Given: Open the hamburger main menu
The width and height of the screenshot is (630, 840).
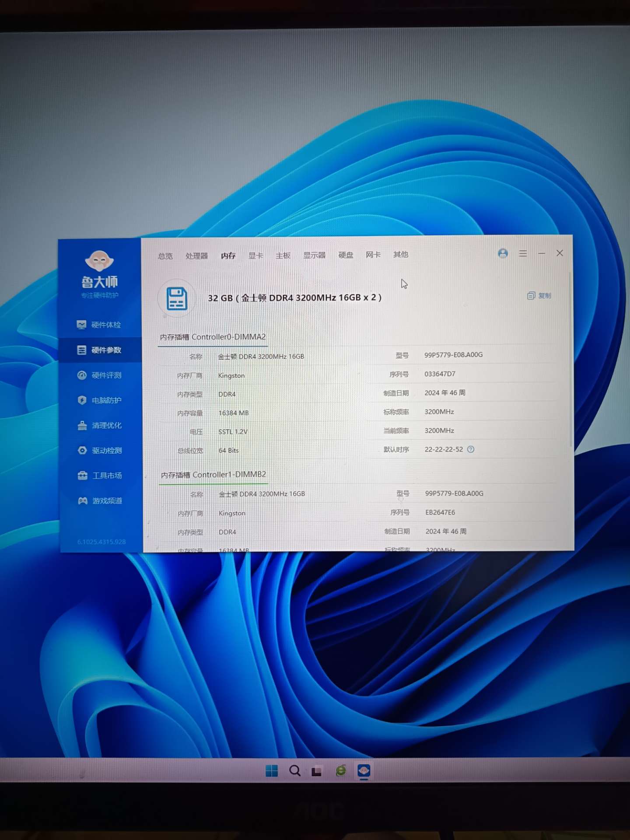Looking at the screenshot, I should tap(523, 253).
